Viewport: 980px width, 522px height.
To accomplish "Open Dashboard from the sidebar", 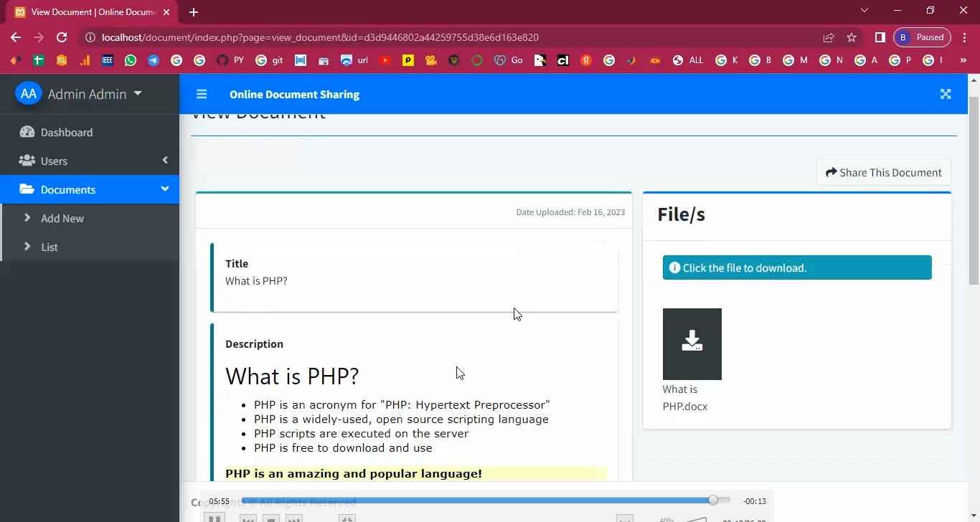I will coord(67,132).
